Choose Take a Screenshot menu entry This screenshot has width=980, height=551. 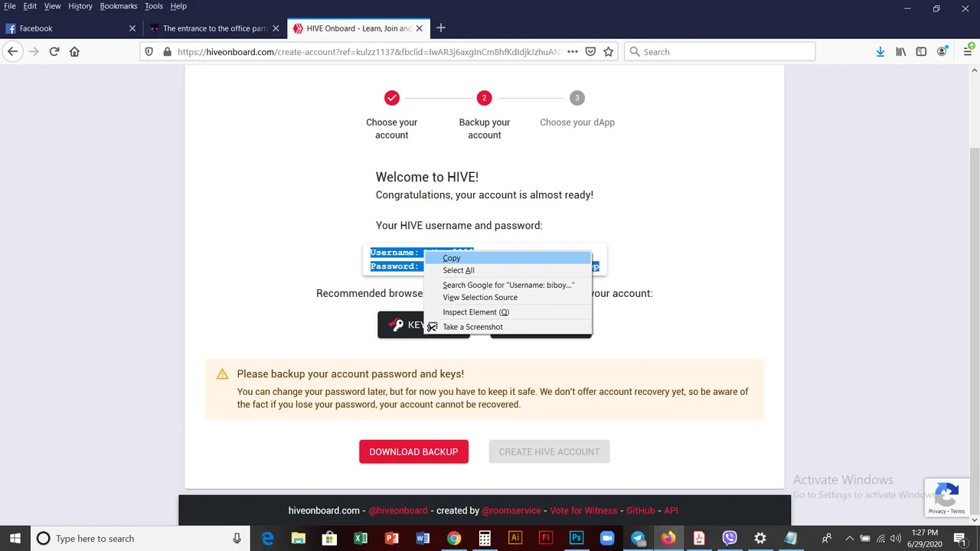click(508, 327)
